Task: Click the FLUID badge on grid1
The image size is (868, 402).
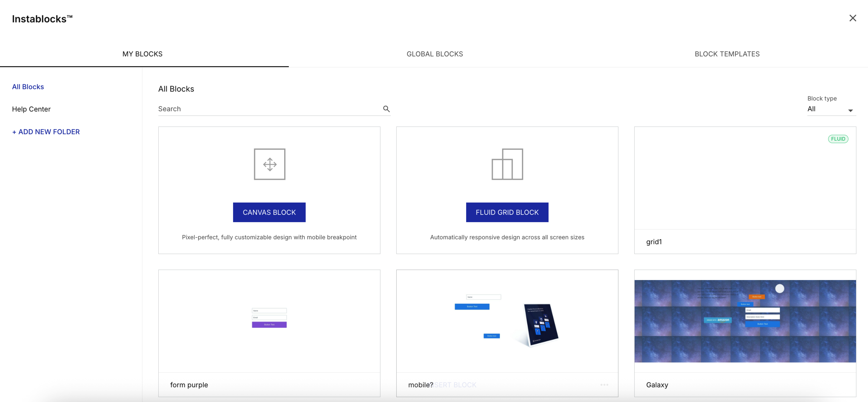Action: click(838, 139)
